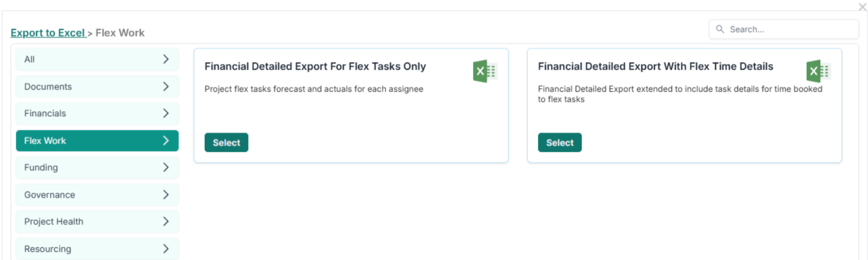Select Financial Detailed Export For Flex Tasks Only
This screenshot has height=260, width=868.
(226, 142)
